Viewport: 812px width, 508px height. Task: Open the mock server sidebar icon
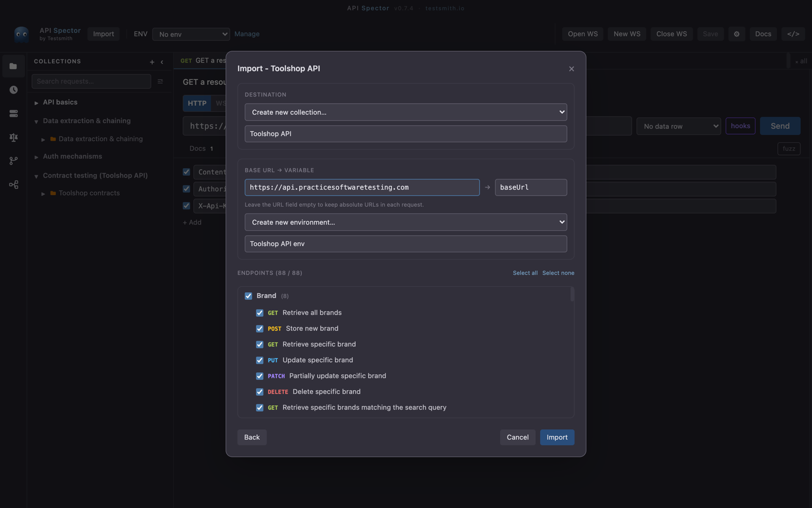pos(14,113)
